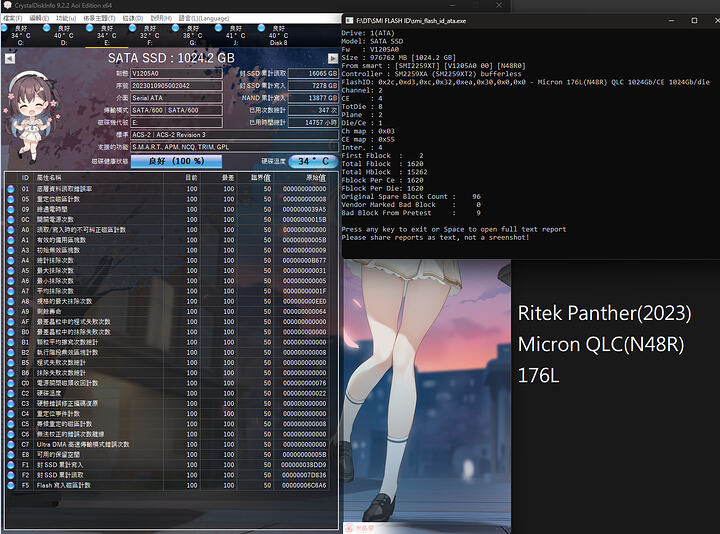Click the 7278 GB host writes value
Image resolution: width=720 pixels, height=534 pixels.
tap(313, 86)
